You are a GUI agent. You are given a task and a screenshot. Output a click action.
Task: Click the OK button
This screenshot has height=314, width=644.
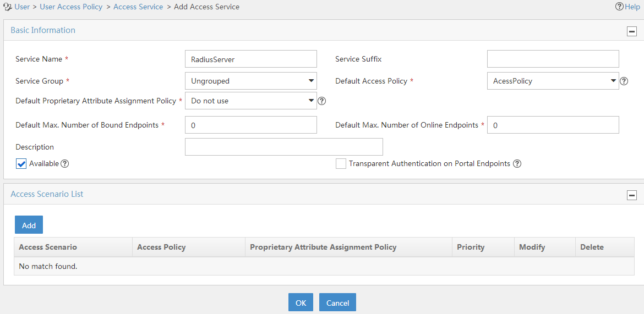click(x=301, y=302)
